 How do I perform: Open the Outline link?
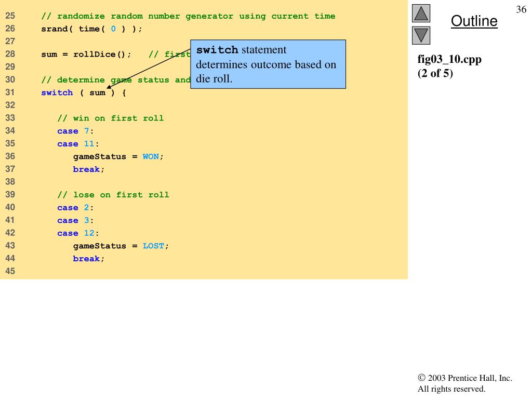coord(474,21)
